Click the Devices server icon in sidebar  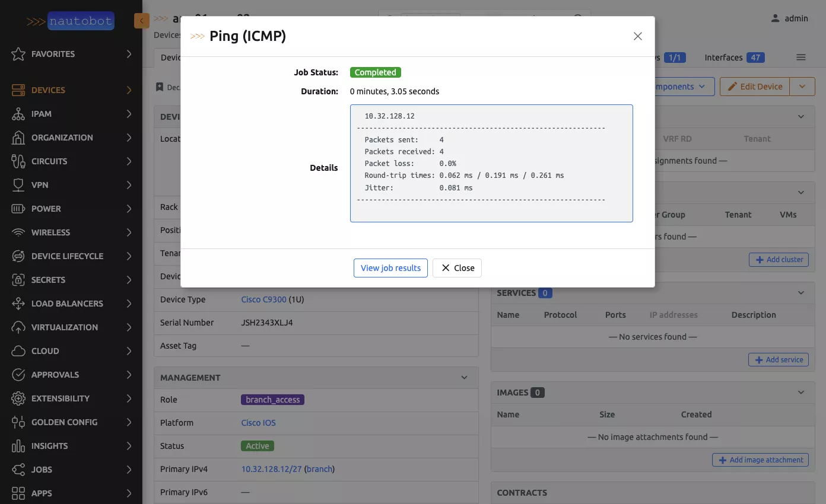[18, 90]
